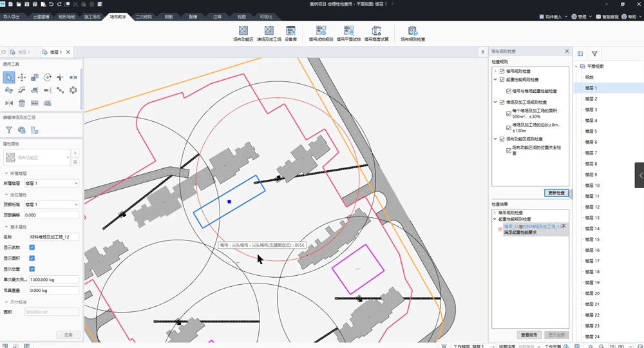
Task: Click the 更新检查 button
Action: pos(556,193)
